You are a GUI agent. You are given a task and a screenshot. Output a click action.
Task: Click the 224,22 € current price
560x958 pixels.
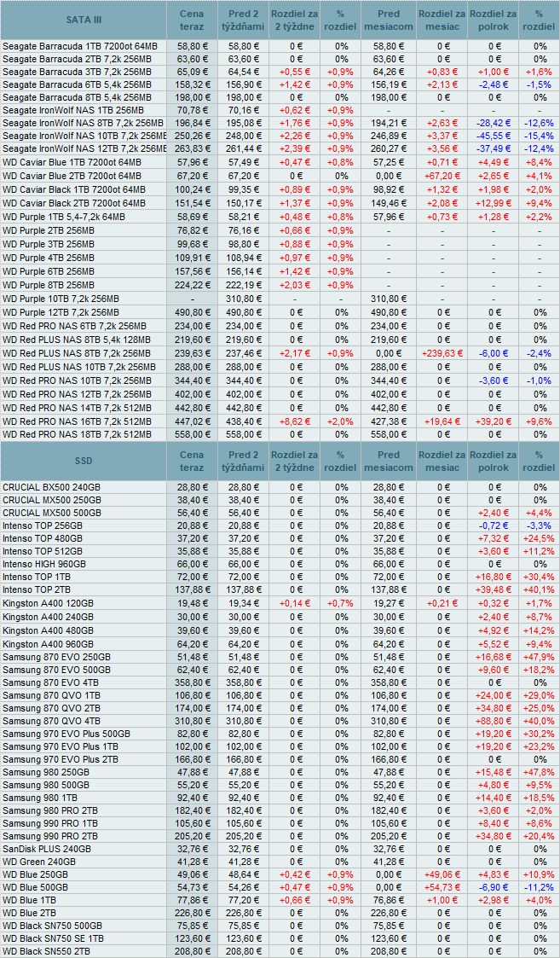(x=193, y=285)
